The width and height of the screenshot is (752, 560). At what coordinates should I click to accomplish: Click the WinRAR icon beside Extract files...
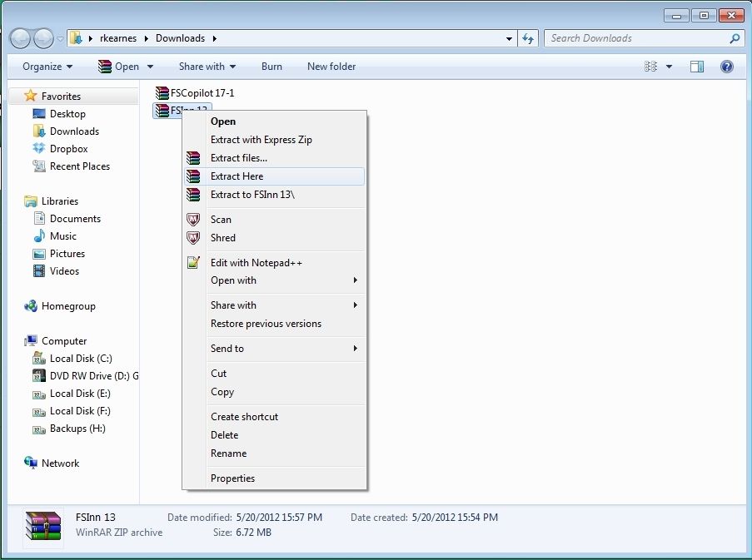(193, 158)
